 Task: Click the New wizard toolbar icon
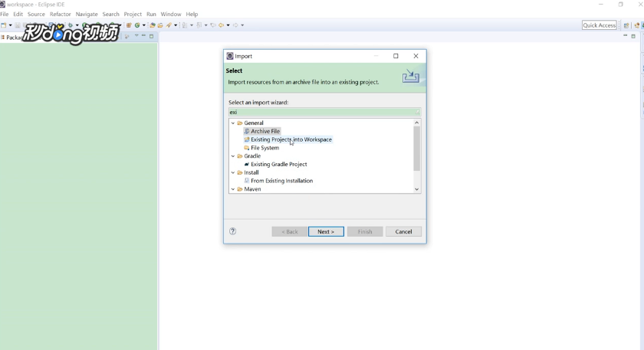point(4,25)
